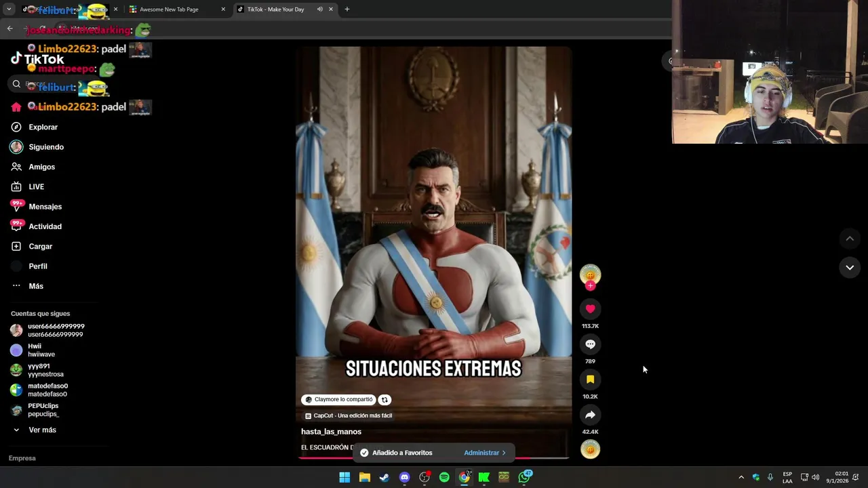Open comments on the video (789)

click(x=590, y=344)
